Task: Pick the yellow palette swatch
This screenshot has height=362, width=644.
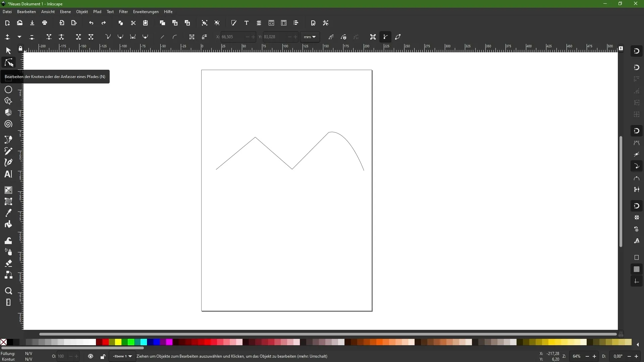Action: coord(118,342)
